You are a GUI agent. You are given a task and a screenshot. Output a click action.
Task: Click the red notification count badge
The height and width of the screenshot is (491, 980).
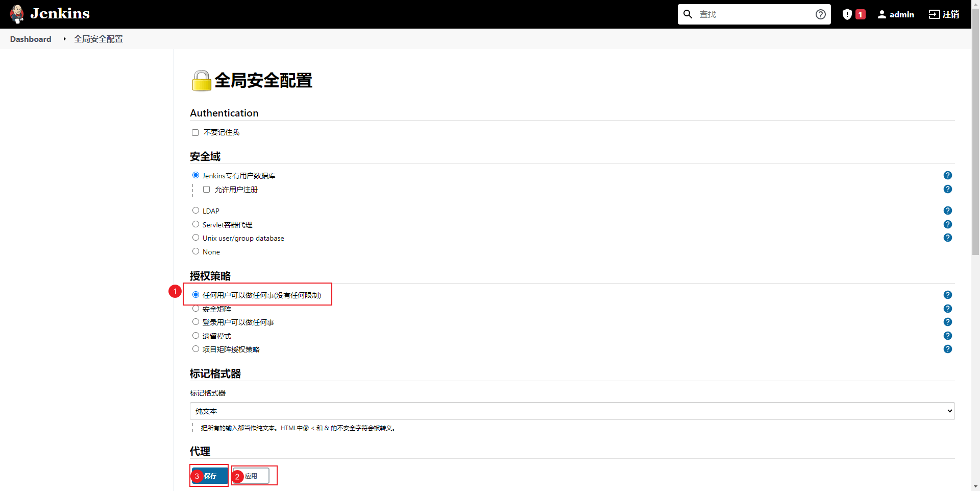861,14
